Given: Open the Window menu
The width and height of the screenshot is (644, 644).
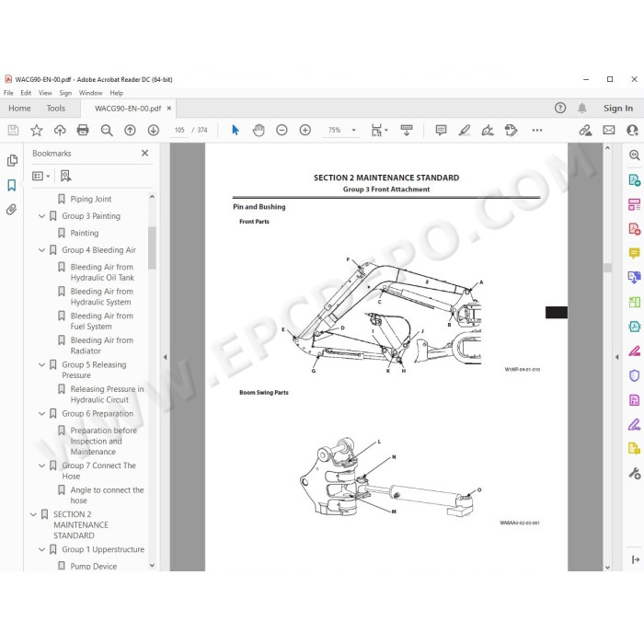Looking at the screenshot, I should point(91,93).
